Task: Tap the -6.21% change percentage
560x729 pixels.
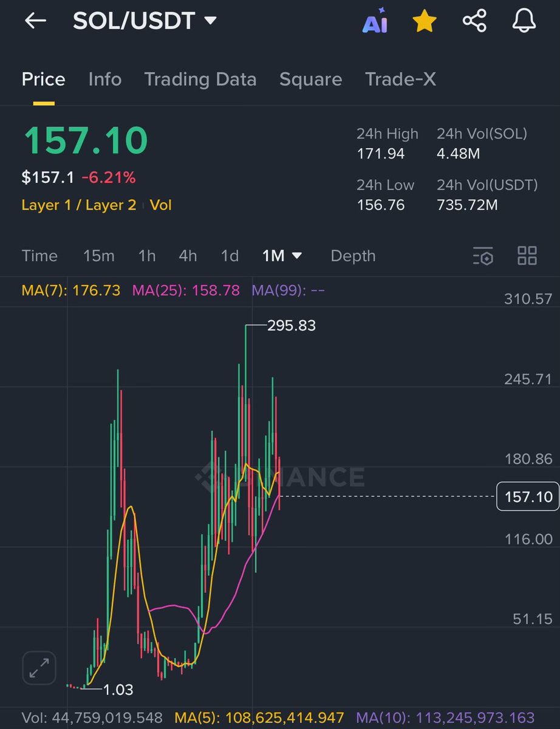Action: click(108, 178)
